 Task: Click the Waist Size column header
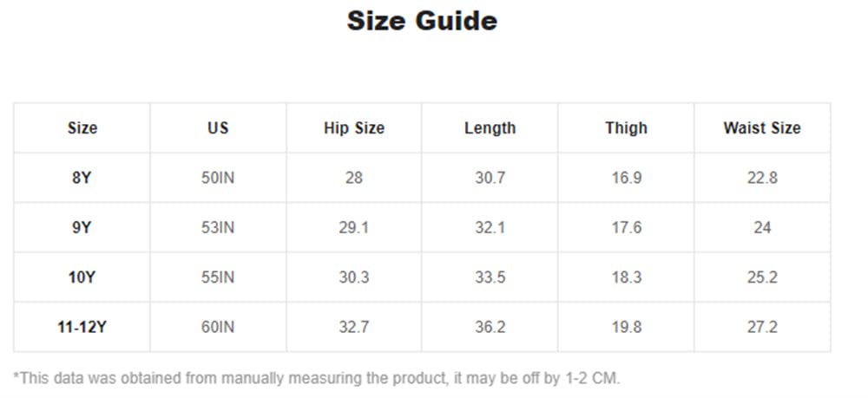click(761, 128)
